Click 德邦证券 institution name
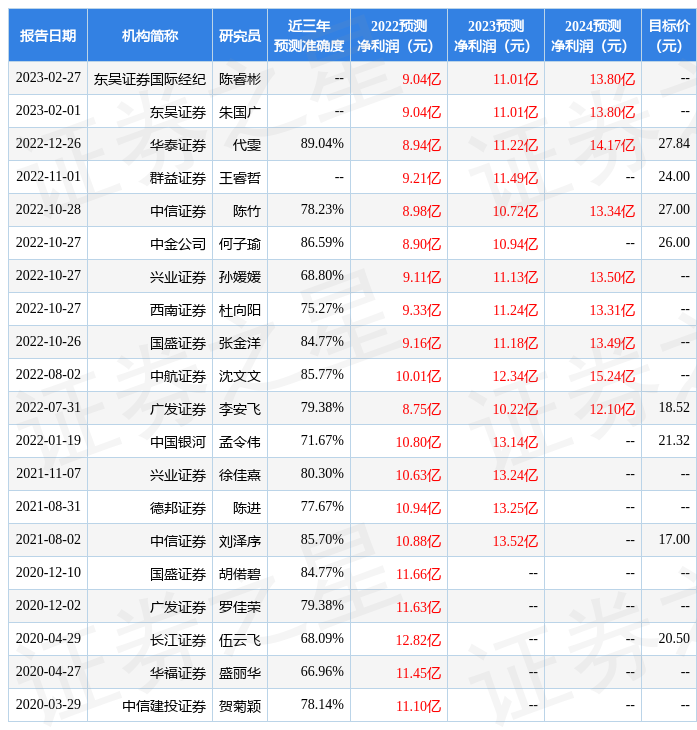This screenshot has width=697, height=730. (178, 509)
